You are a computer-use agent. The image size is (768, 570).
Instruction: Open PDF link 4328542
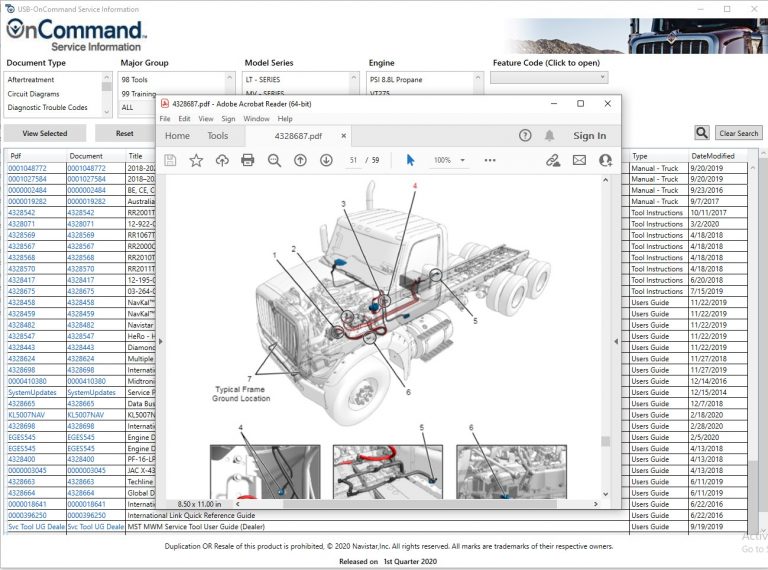[x=22, y=213]
